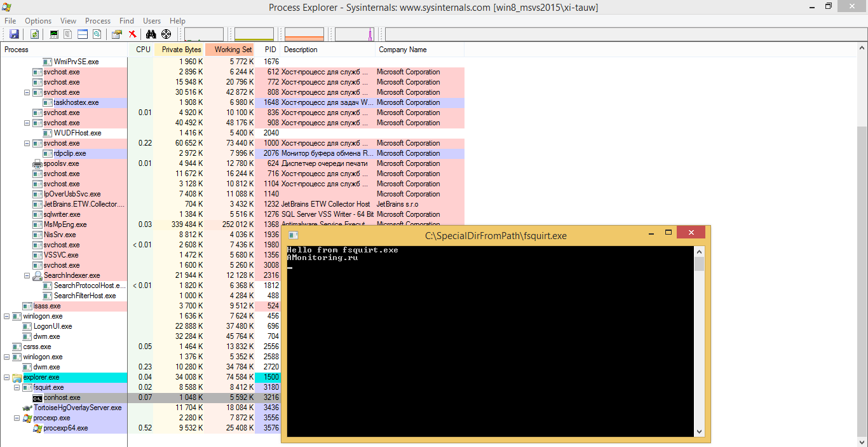The image size is (868, 447).
Task: Select the MsMpEng.exe process
Action: click(x=65, y=224)
